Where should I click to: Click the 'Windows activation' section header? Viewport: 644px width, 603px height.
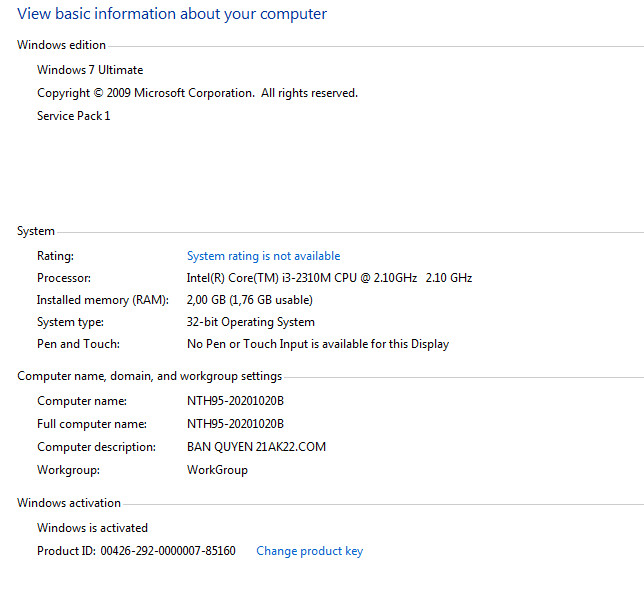69,503
